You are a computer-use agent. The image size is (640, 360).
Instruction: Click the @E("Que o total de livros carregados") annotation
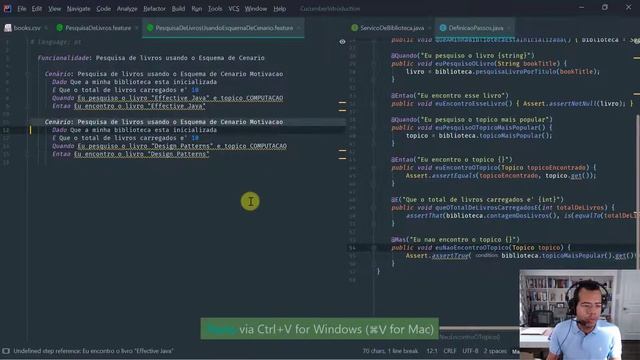[x=477, y=200]
